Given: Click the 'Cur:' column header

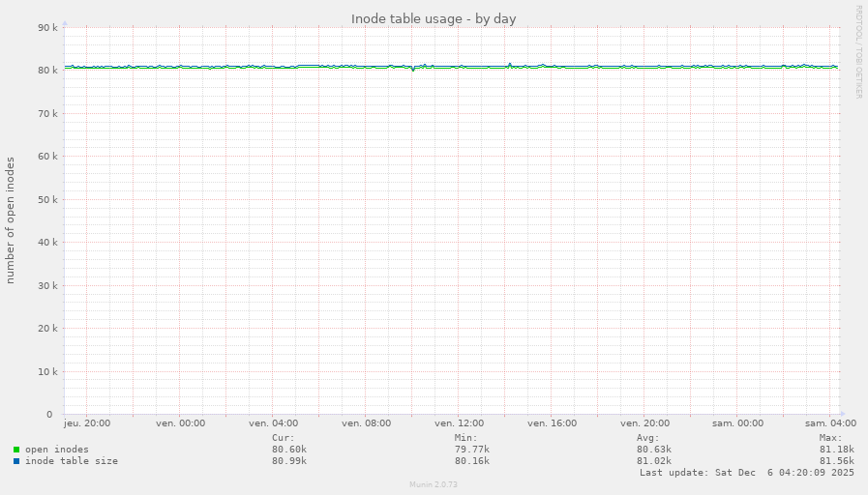Looking at the screenshot, I should 284,438.
